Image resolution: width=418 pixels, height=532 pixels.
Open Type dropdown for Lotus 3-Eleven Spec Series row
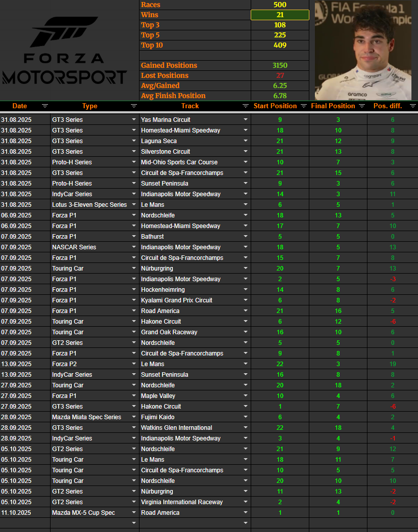point(134,205)
